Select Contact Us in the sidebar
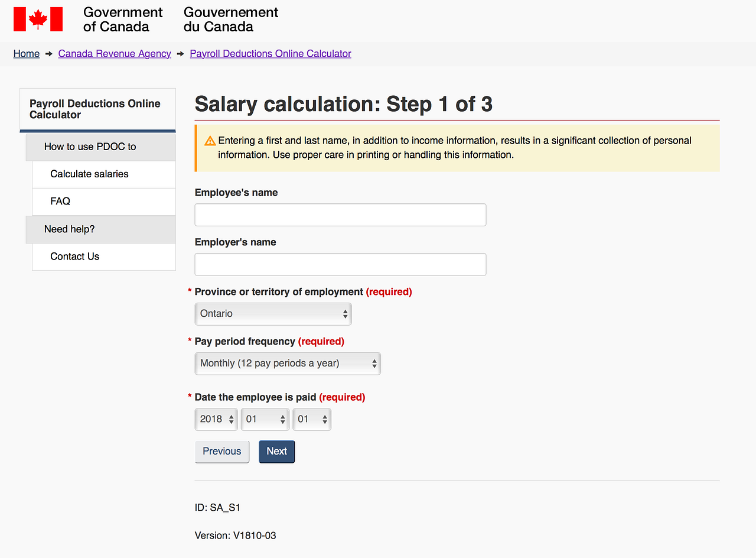The height and width of the screenshot is (558, 756). tap(74, 257)
